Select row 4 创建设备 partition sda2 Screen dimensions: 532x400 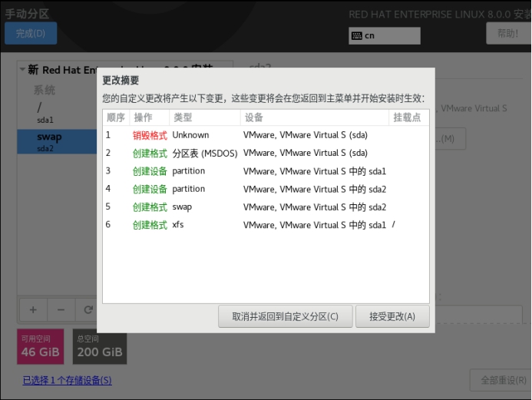pyautogui.click(x=266, y=189)
